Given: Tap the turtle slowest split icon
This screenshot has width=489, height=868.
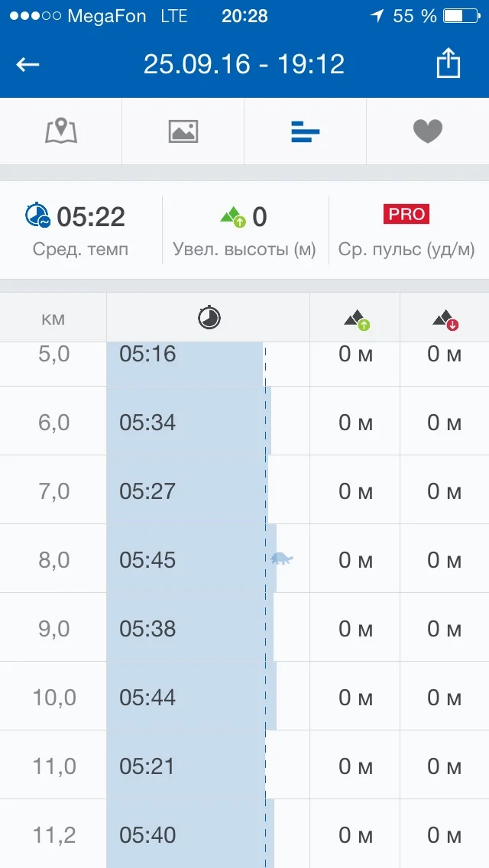Looking at the screenshot, I should [282, 559].
